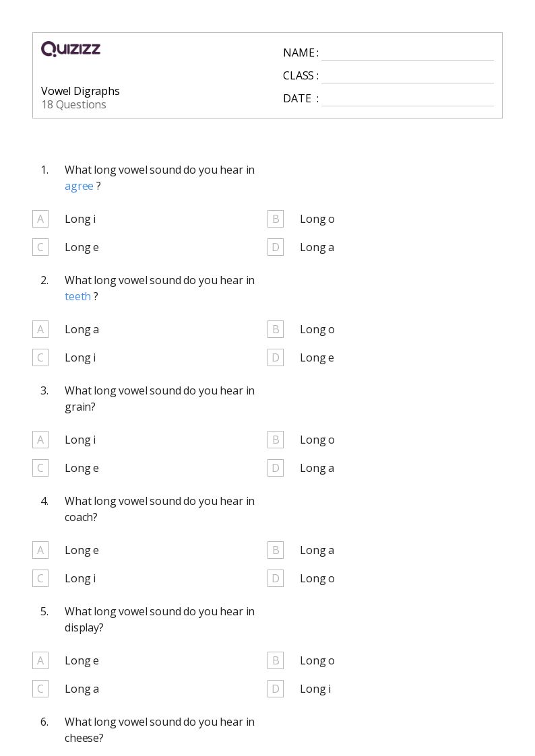Open the agree word link
Viewport: 535px width, 756px height.
point(79,186)
